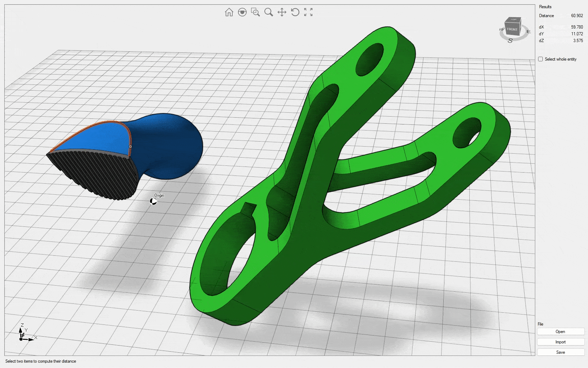Screen dimensions: 588x368
Task: Click the TOP face of view cube
Action: point(514,20)
